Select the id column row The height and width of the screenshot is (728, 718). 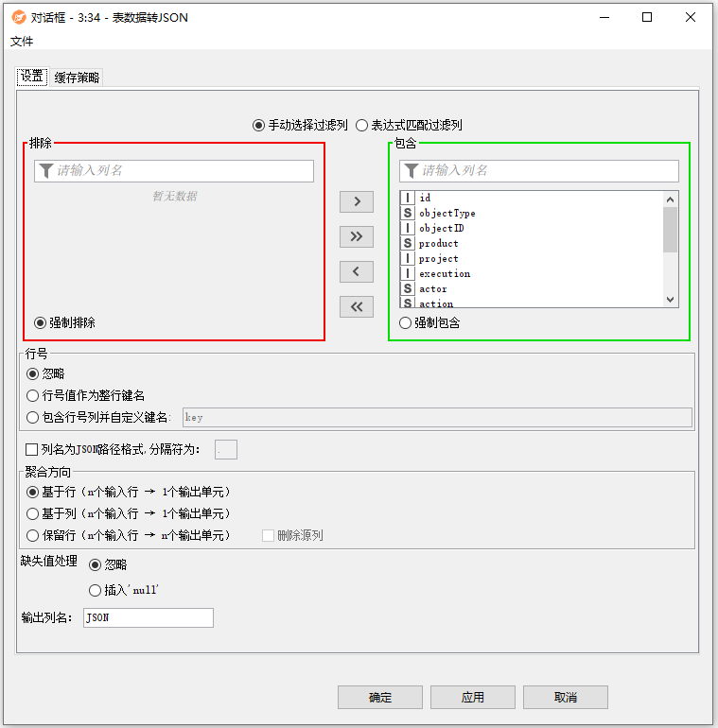click(532, 198)
